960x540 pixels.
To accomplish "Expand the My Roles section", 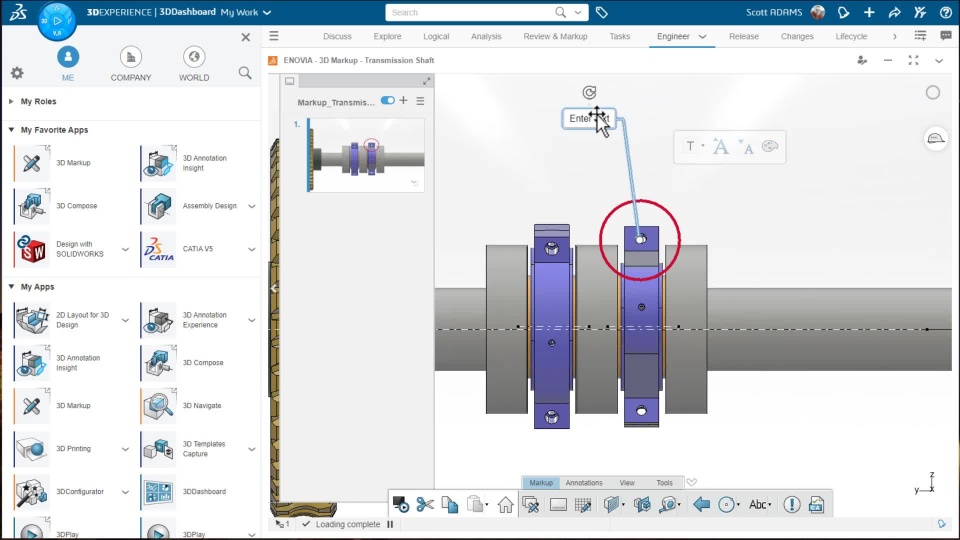I will click(11, 102).
